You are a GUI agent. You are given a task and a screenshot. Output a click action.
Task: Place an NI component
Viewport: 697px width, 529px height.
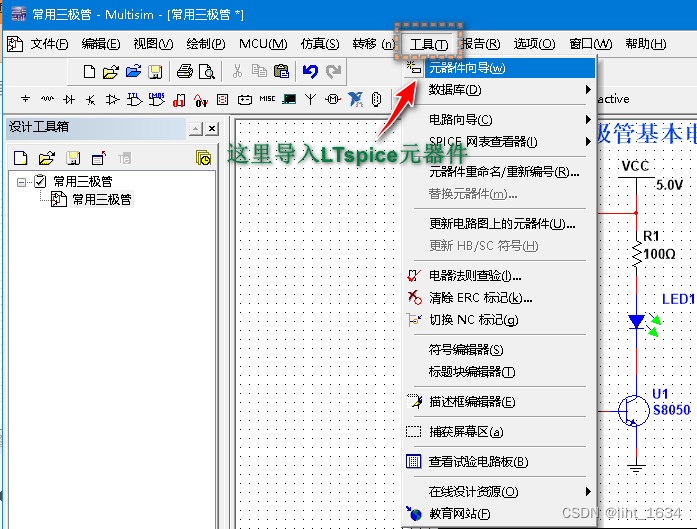pos(355,99)
